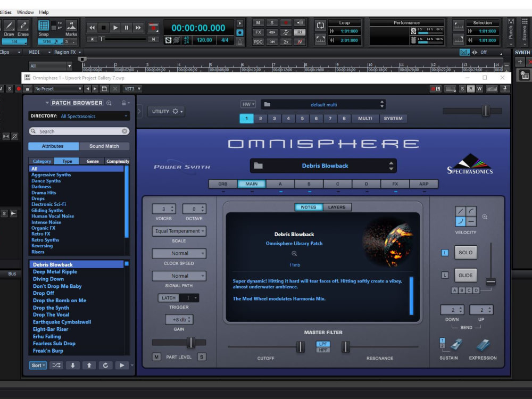Viewport: 532px width, 399px height.
Task: Click the GLIDE button
Action: (x=465, y=275)
